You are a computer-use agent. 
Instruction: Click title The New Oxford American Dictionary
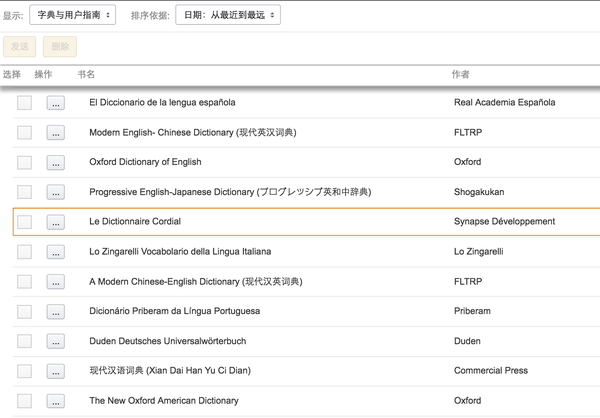pyautogui.click(x=164, y=401)
